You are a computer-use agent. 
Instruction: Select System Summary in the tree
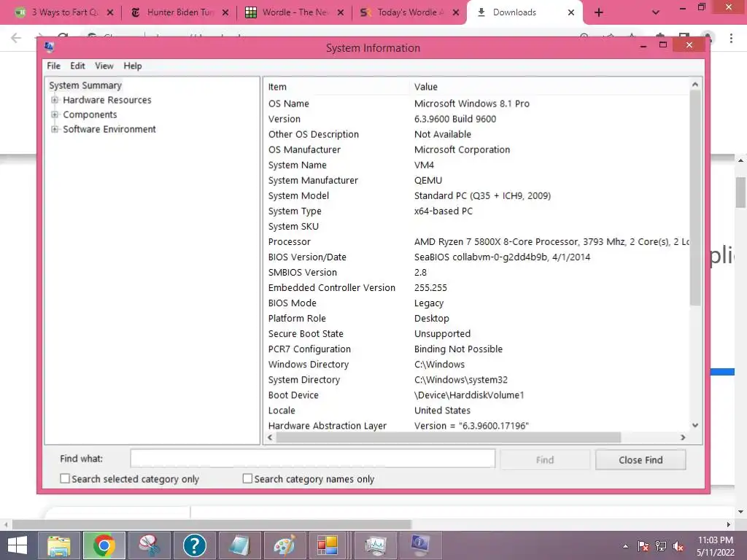pos(85,85)
